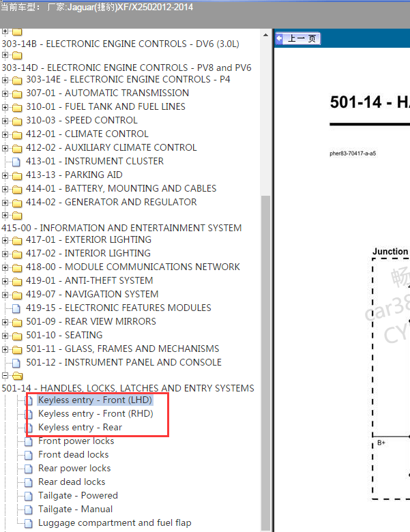
Task: Click the folder icon for 414-02 Generator and Regulator
Action: coord(17,203)
